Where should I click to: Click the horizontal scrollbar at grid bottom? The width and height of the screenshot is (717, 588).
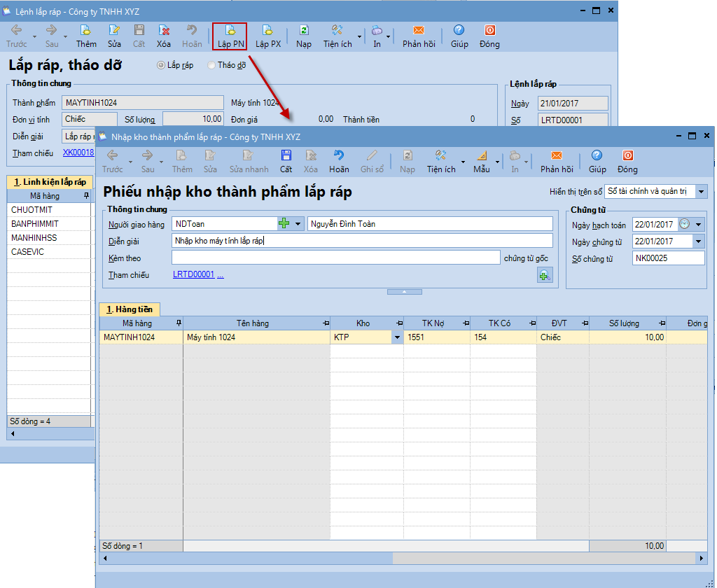coord(403,559)
